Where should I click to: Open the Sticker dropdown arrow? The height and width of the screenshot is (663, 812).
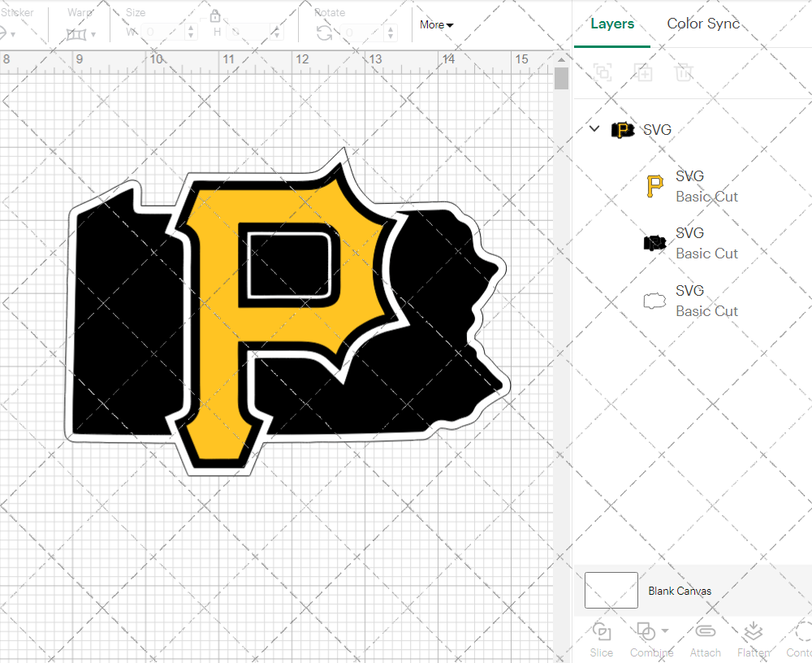(13, 35)
